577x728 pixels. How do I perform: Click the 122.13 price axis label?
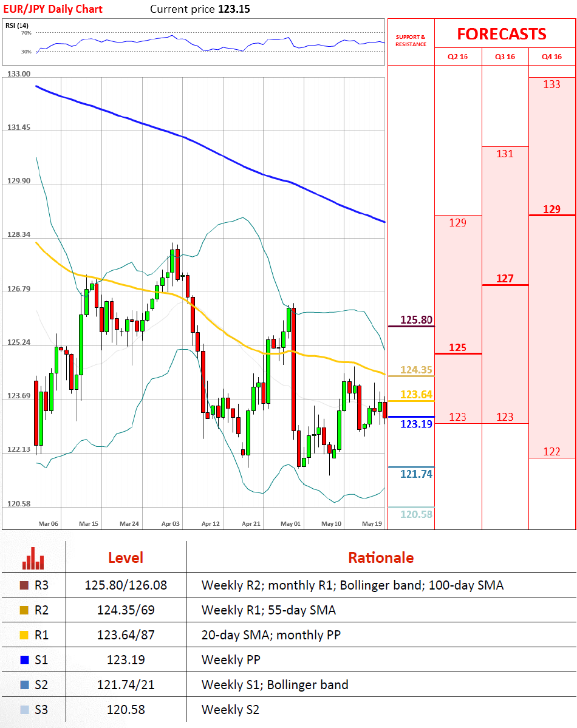(19, 449)
